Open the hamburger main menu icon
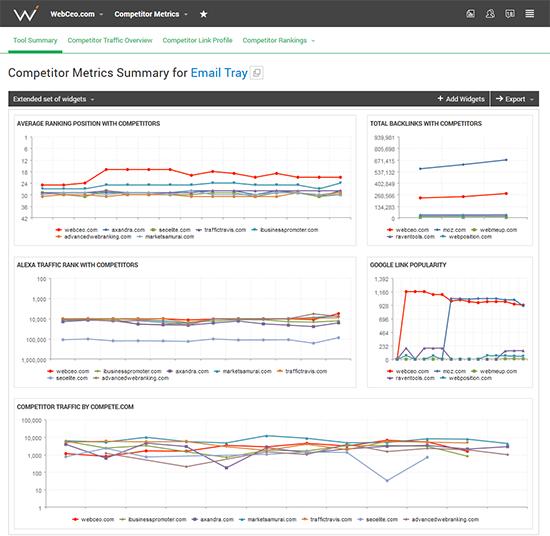Image resolution: width=550 pixels, height=536 pixels. click(530, 14)
